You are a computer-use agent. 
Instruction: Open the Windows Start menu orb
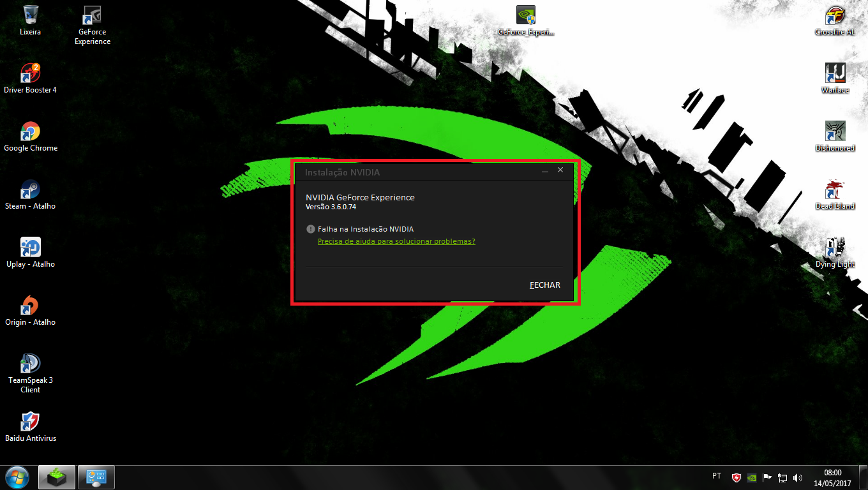coord(17,477)
